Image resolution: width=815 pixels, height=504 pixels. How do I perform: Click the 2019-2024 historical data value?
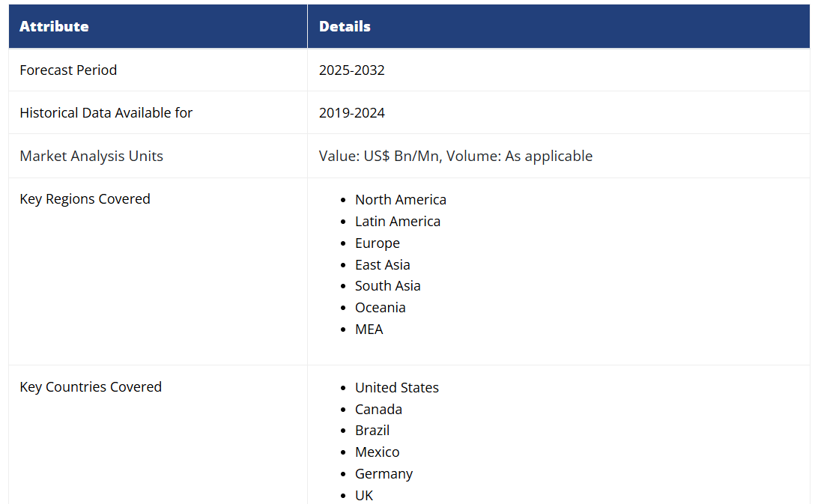click(351, 112)
